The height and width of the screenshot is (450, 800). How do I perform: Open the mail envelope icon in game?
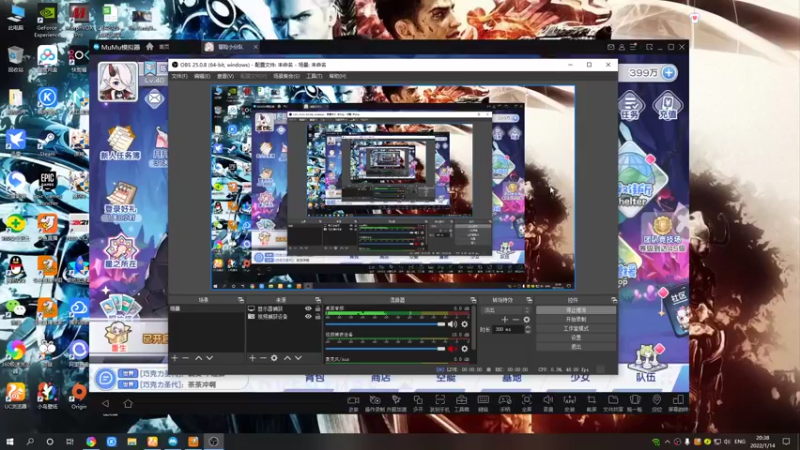(x=154, y=98)
